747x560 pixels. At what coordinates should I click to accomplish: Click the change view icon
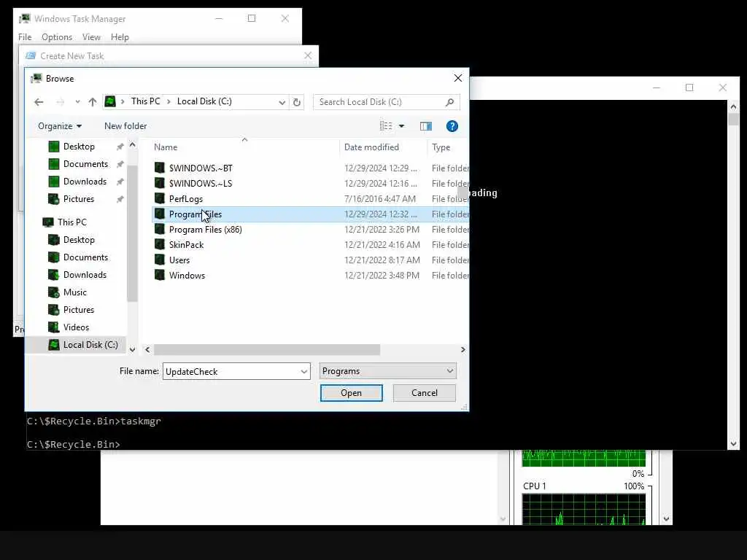386,126
